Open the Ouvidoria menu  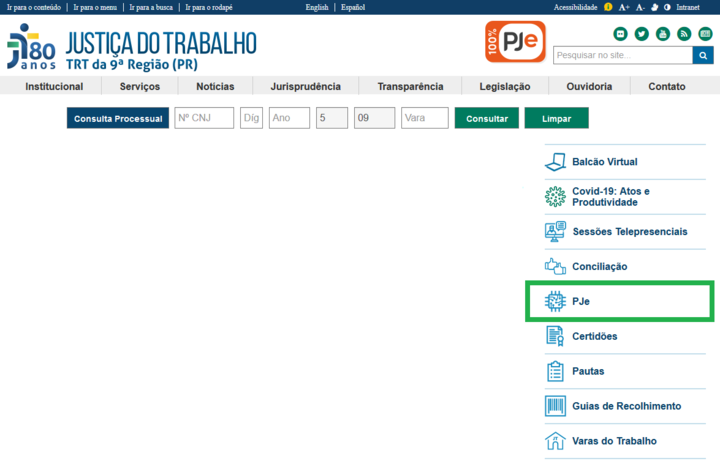[589, 86]
